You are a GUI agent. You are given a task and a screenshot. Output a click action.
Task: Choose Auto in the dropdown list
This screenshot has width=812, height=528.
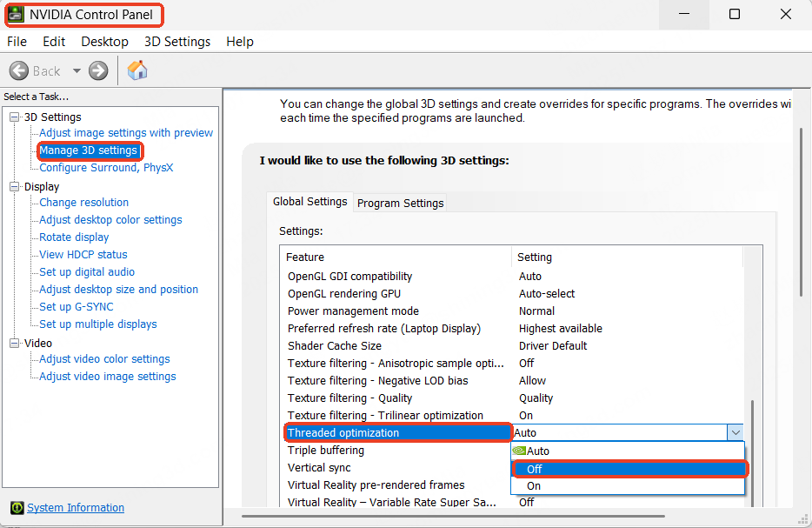click(x=628, y=451)
